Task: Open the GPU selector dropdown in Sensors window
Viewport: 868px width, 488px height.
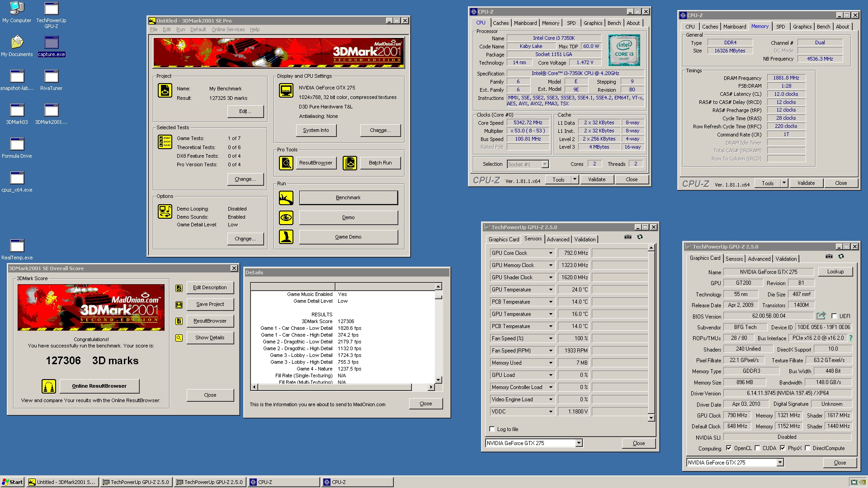Action: coord(579,443)
